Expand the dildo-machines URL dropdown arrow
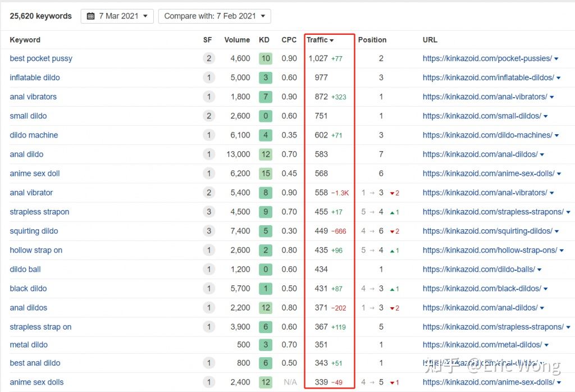 556,135
